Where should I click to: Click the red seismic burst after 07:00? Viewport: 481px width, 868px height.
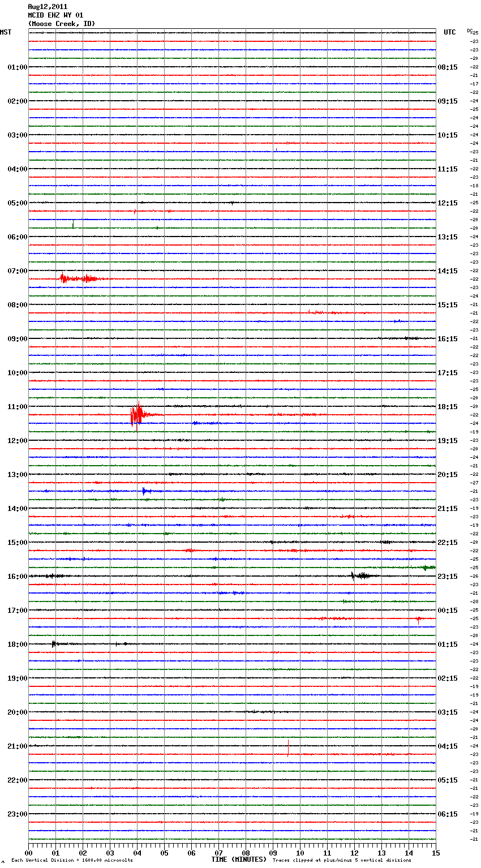pos(82,278)
